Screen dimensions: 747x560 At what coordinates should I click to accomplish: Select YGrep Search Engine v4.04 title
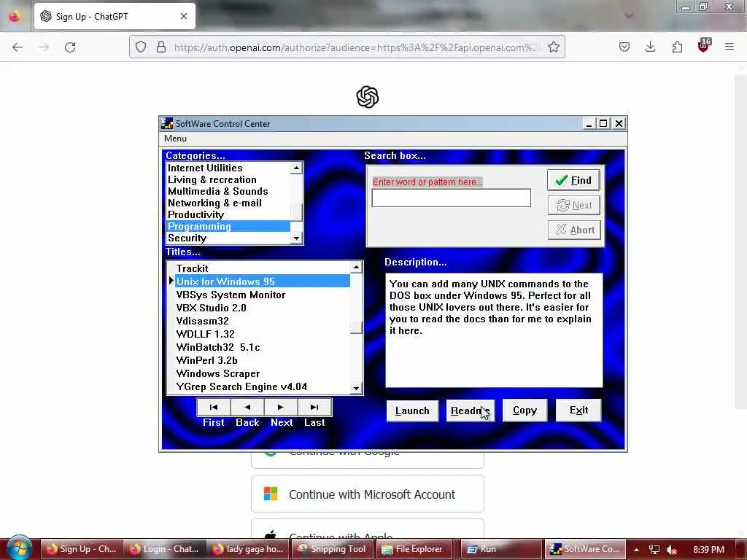[x=263, y=386]
